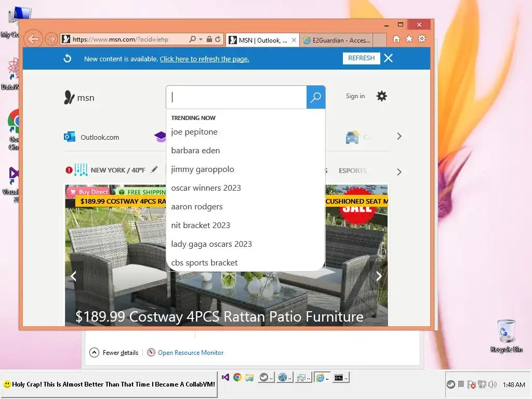Select trending suggestion 'aaron rodgers'
The height and width of the screenshot is (399, 532).
pos(197,207)
